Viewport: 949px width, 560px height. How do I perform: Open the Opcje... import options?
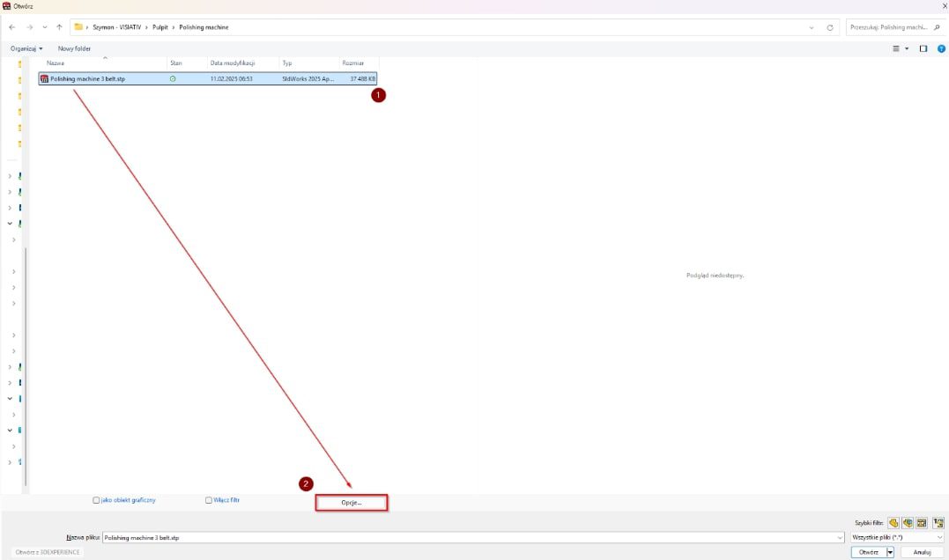351,503
